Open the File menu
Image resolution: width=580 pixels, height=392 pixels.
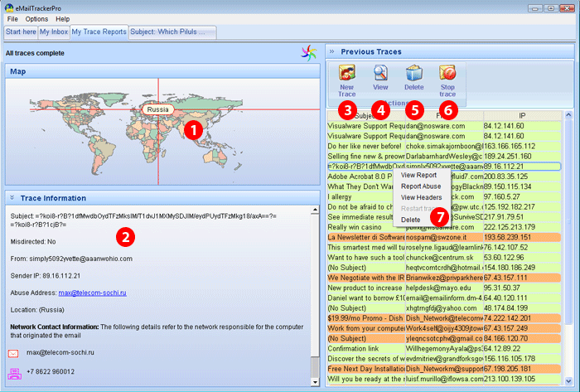[12, 19]
